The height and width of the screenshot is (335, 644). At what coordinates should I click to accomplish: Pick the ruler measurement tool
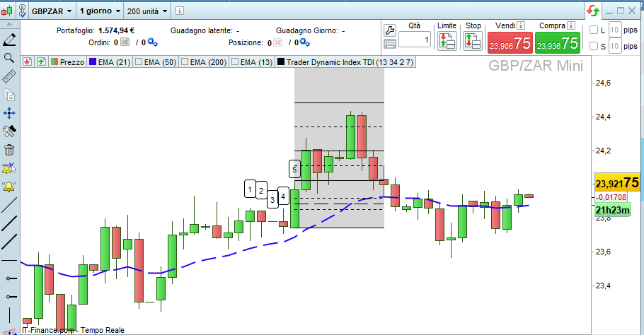[x=9, y=76]
